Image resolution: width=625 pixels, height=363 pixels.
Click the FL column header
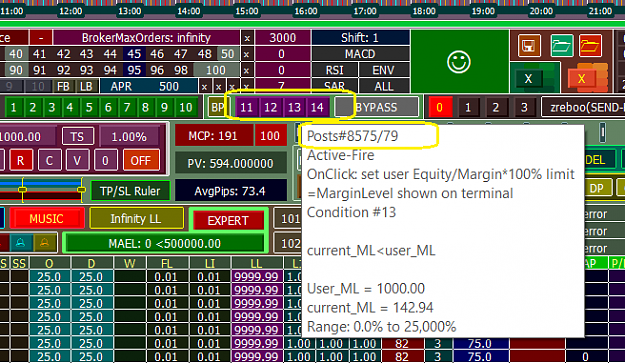click(167, 263)
